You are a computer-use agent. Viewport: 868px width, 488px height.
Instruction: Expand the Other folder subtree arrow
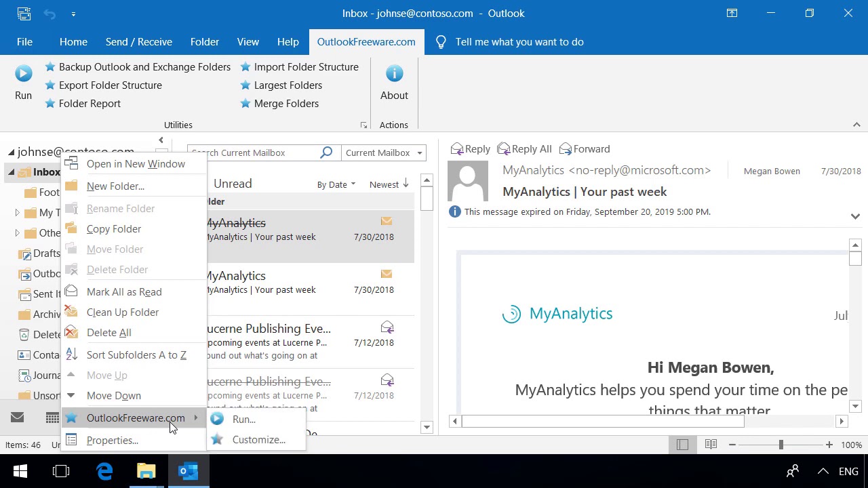pyautogui.click(x=17, y=233)
